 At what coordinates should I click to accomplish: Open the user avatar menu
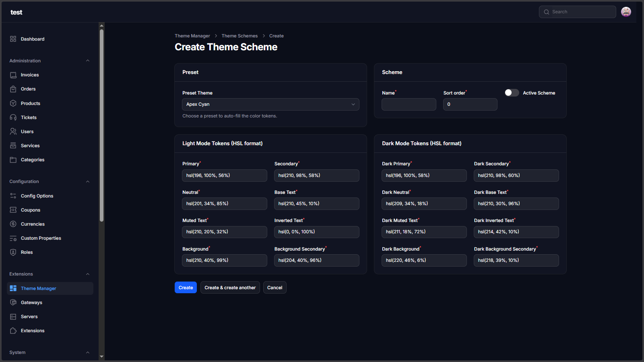pyautogui.click(x=626, y=12)
